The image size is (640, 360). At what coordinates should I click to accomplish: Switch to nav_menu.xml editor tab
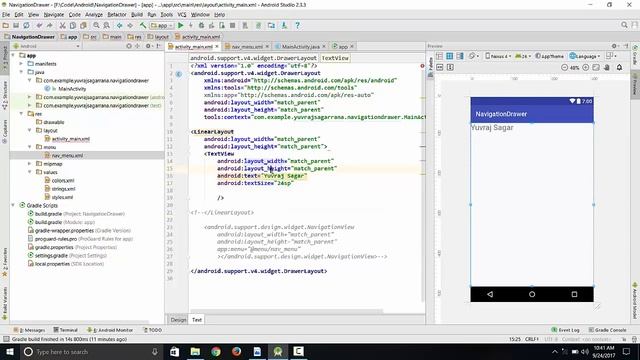[x=247, y=47]
